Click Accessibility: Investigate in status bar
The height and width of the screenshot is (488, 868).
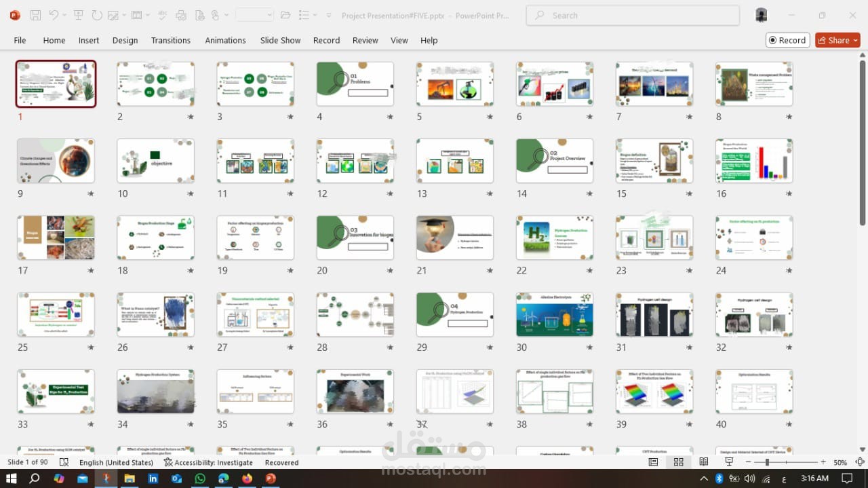click(208, 462)
